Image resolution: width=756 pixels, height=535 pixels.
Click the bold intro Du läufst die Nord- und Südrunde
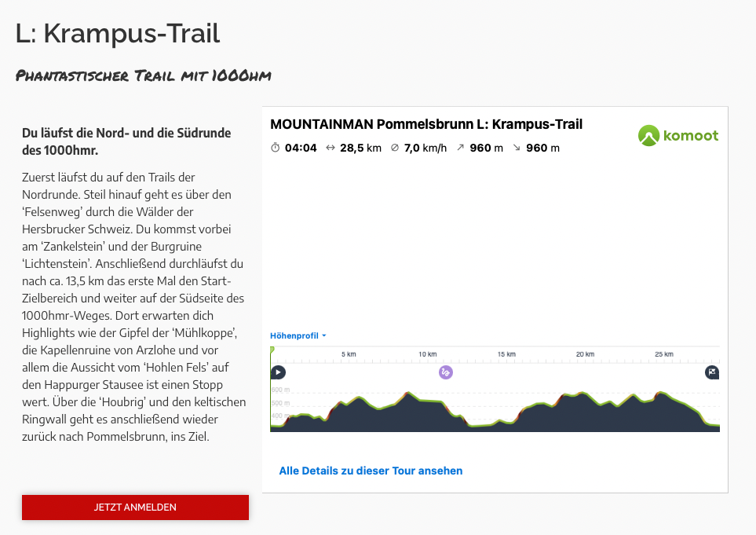coord(126,142)
